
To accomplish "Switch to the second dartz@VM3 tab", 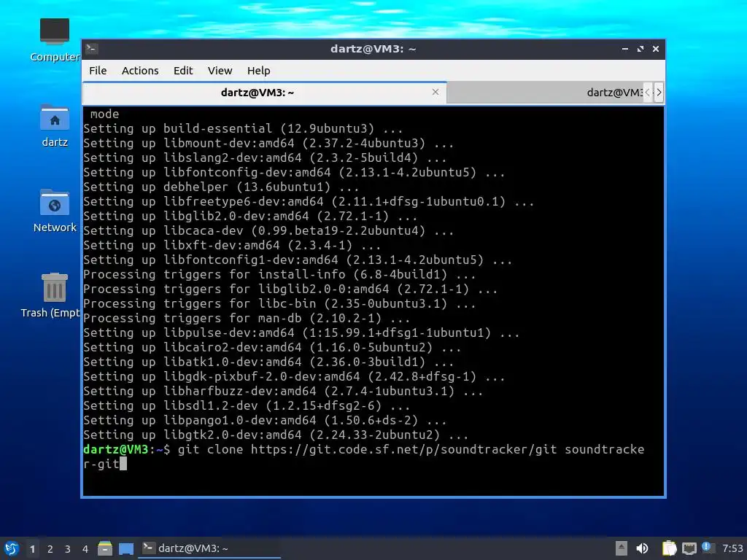I will click(546, 93).
